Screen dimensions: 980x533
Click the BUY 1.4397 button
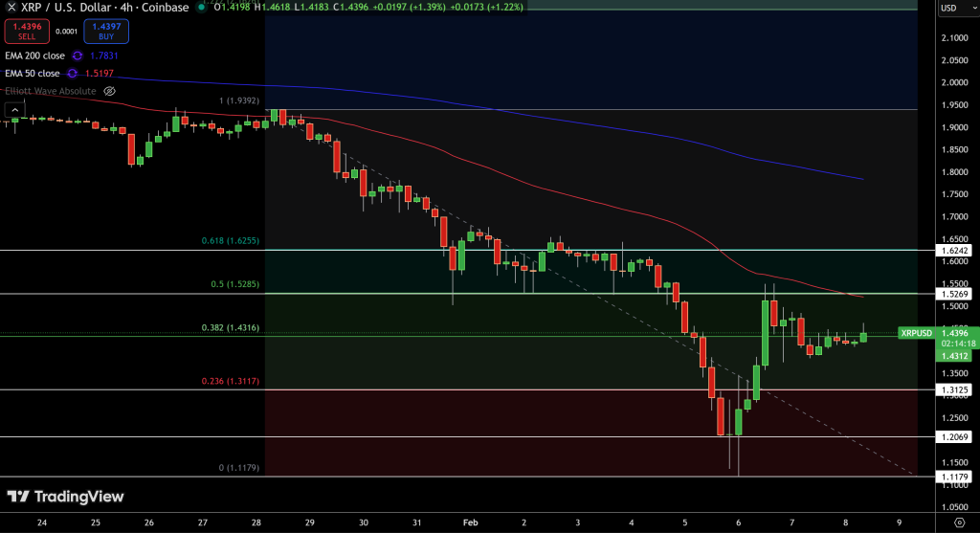coord(106,32)
